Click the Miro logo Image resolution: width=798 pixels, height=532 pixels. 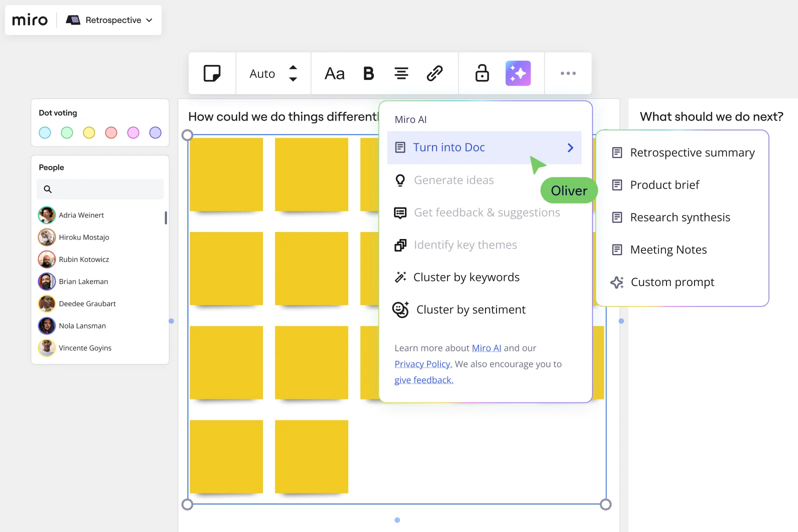click(x=30, y=20)
